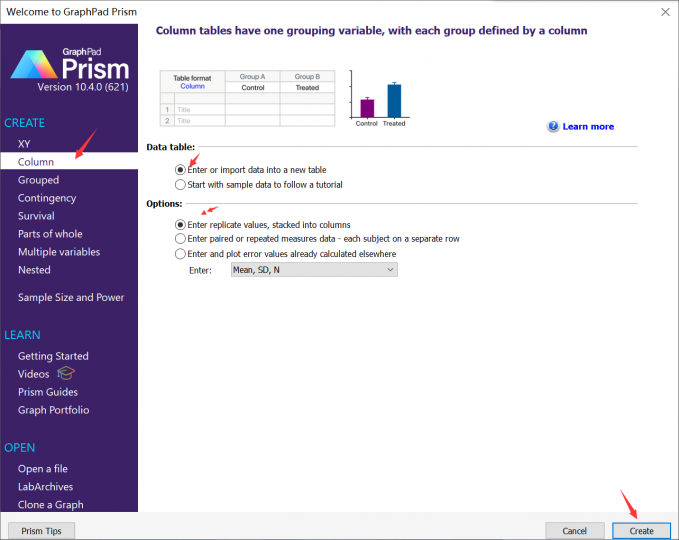The height and width of the screenshot is (540, 679).
Task: Click the 'Control' cell in table preview
Action: pyautogui.click(x=252, y=87)
